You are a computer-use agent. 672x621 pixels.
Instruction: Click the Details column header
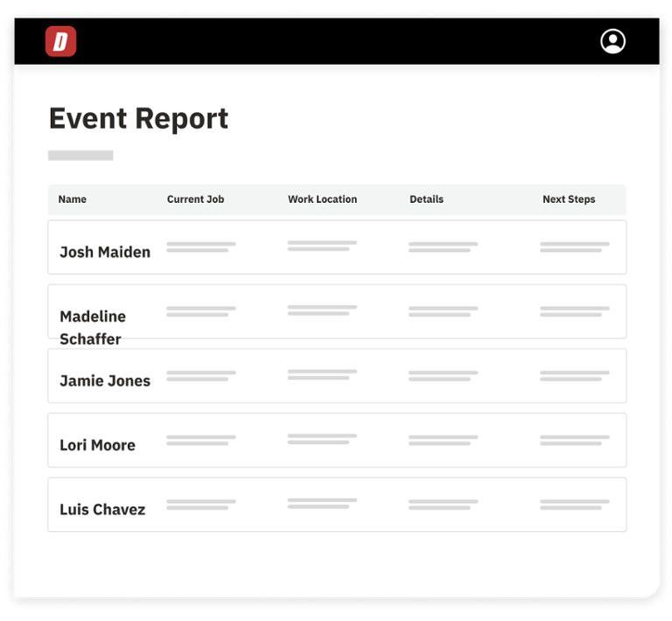pyautogui.click(x=426, y=199)
